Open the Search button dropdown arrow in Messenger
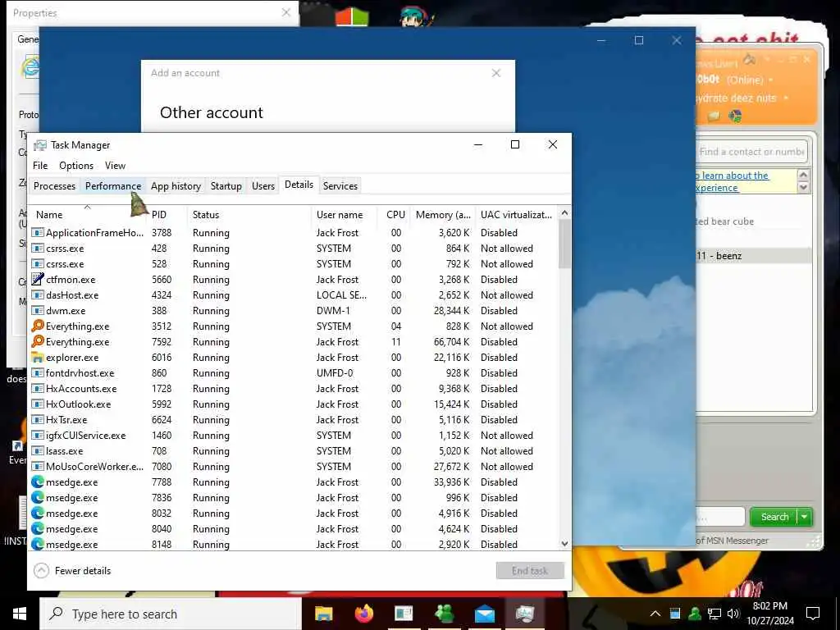This screenshot has height=630, width=840. [805, 517]
